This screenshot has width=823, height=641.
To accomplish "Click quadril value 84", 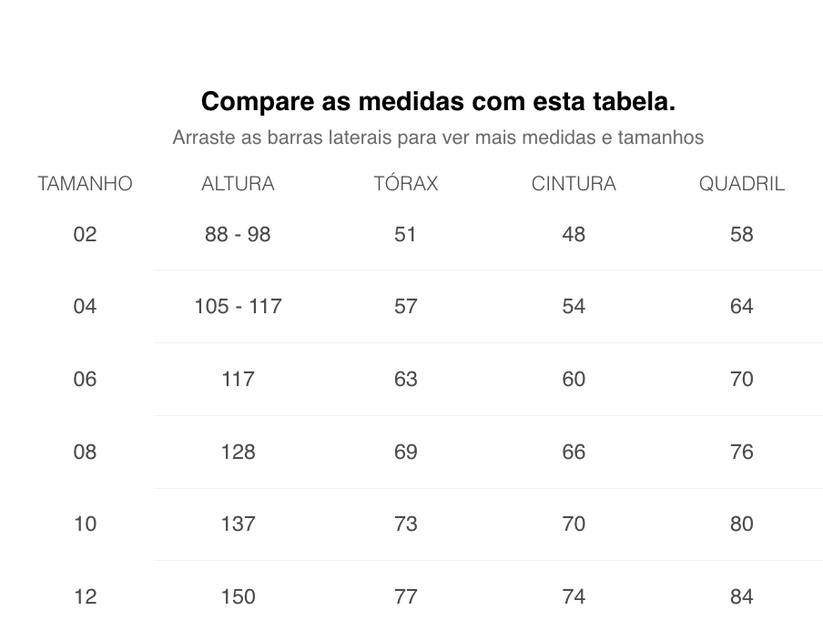I will coord(741,597).
